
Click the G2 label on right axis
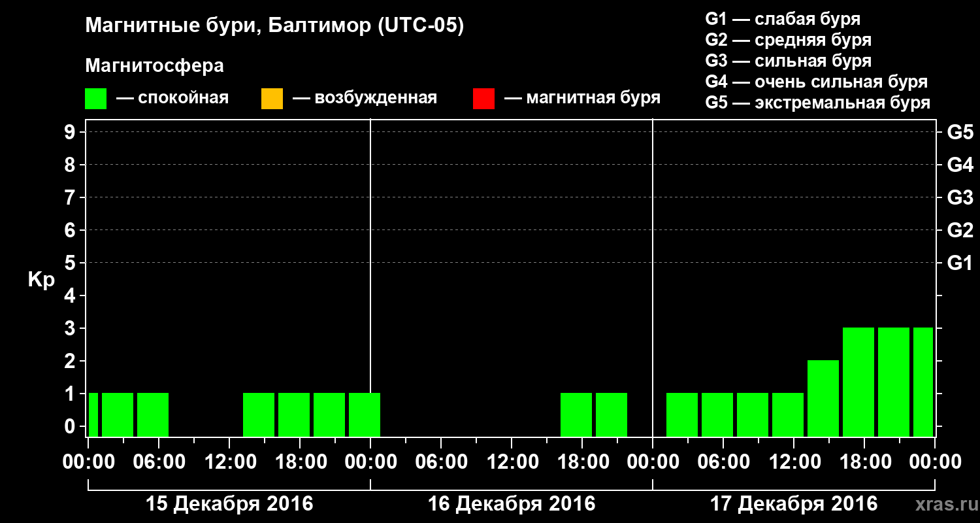tap(960, 230)
